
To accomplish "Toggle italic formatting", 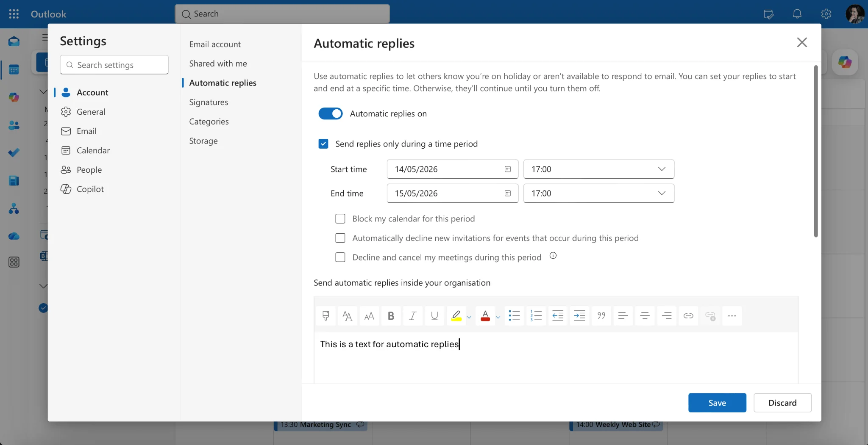I will point(413,316).
